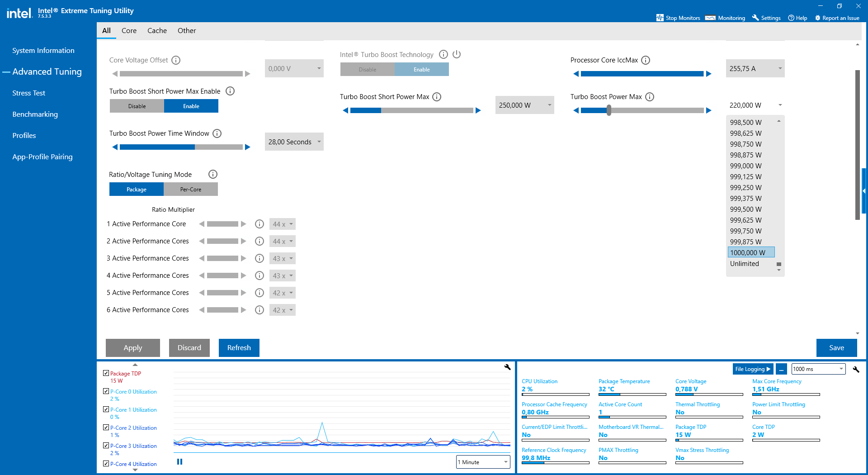Screen dimensions: 868x475
Task: Open Help from top bar
Action: [797, 18]
